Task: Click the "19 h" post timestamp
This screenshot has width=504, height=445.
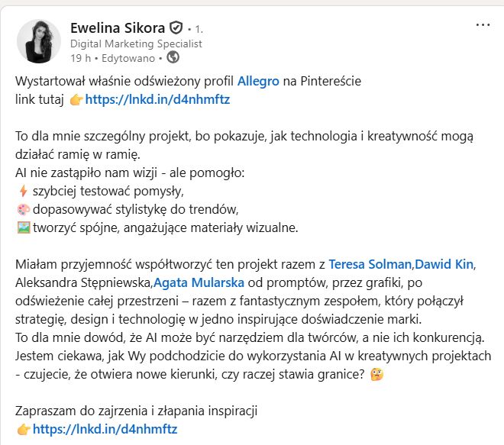Action: (80, 57)
